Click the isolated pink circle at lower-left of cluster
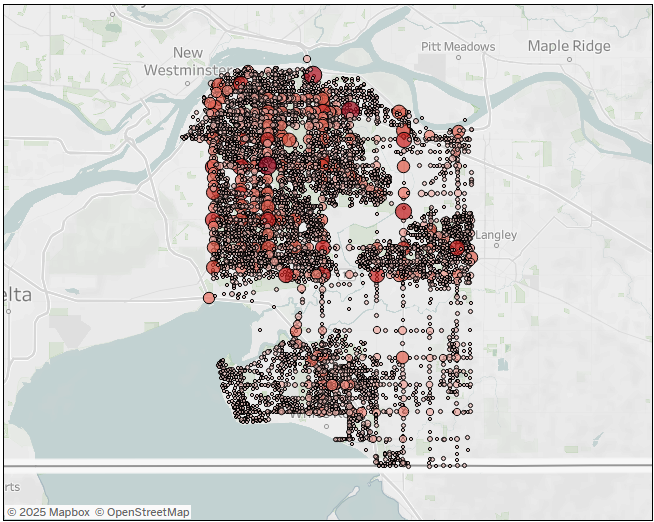 208,297
